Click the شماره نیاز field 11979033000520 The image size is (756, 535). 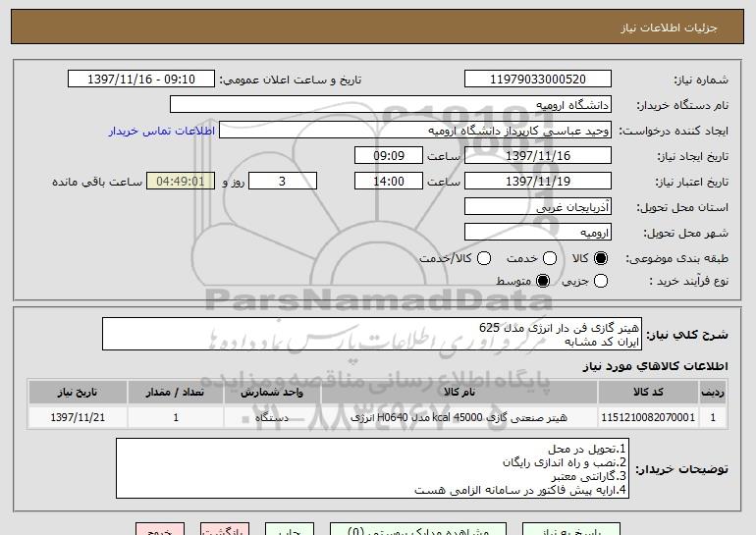pos(538,80)
